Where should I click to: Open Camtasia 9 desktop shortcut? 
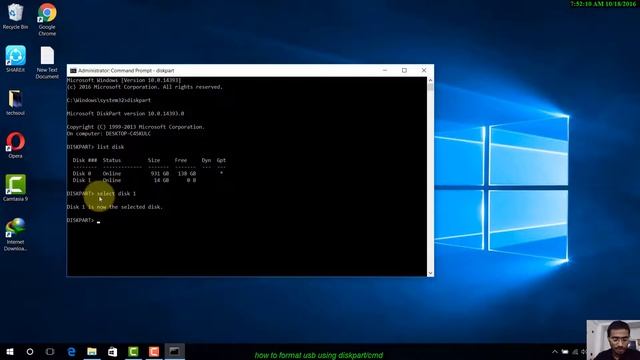click(15, 188)
